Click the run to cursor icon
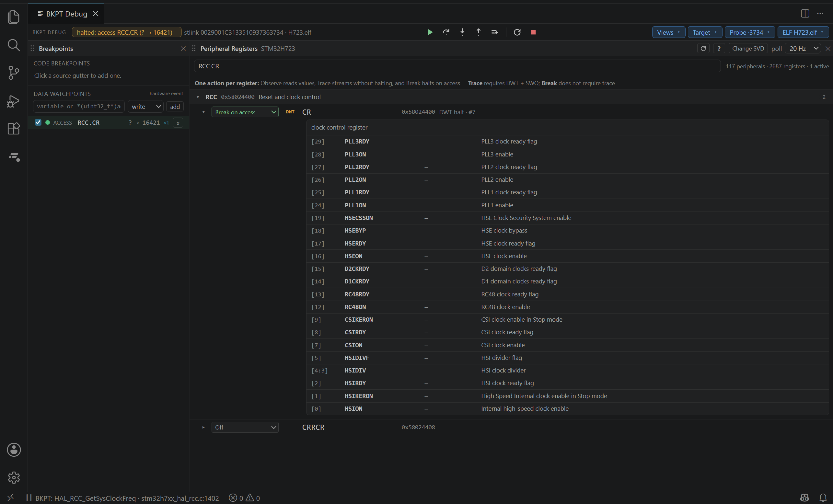This screenshot has width=833, height=504. pyautogui.click(x=495, y=32)
